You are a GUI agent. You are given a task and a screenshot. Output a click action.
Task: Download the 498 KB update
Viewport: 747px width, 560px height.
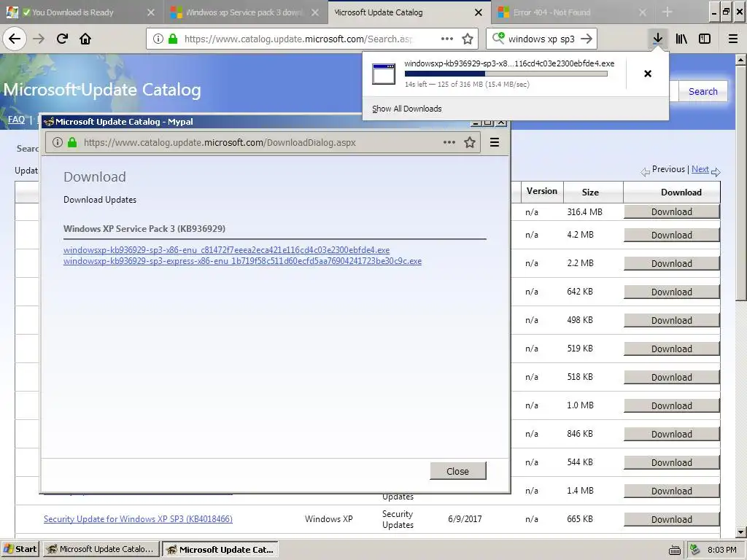coord(672,321)
